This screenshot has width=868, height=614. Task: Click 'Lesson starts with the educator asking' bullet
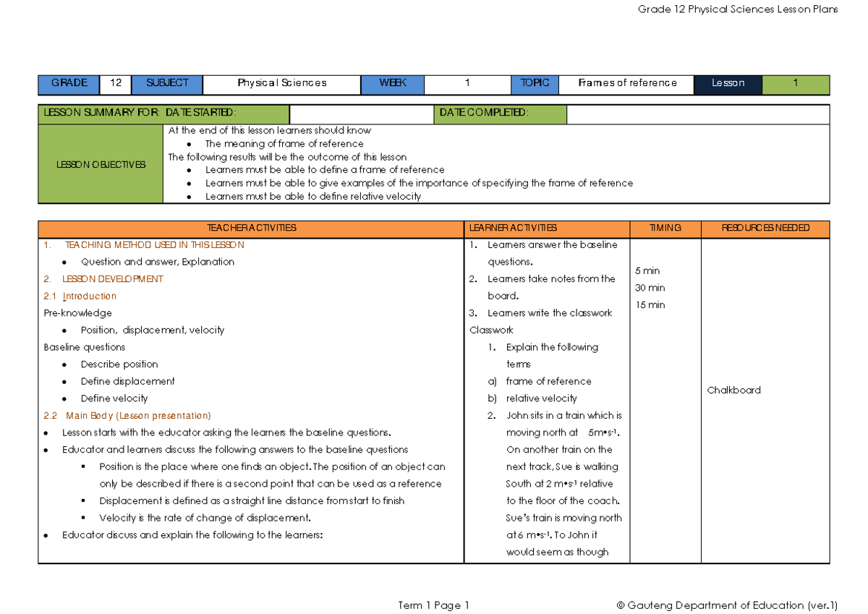pyautogui.click(x=226, y=433)
